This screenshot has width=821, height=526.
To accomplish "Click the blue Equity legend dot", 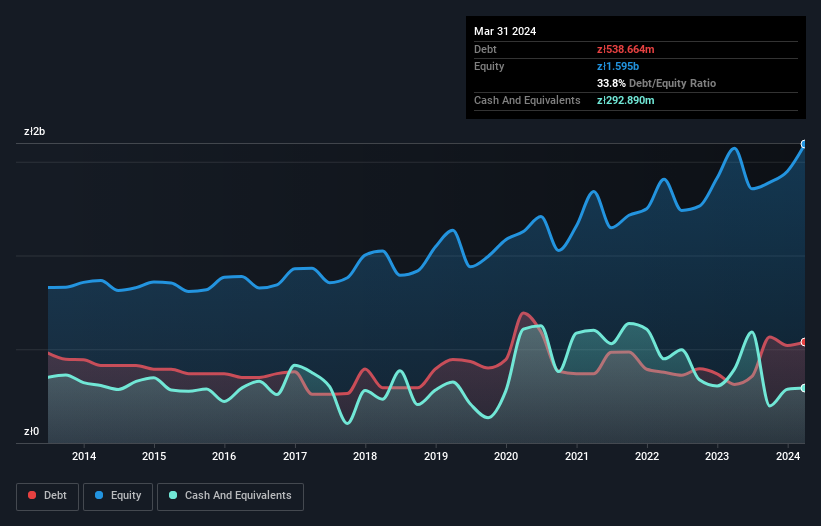I will [99, 495].
